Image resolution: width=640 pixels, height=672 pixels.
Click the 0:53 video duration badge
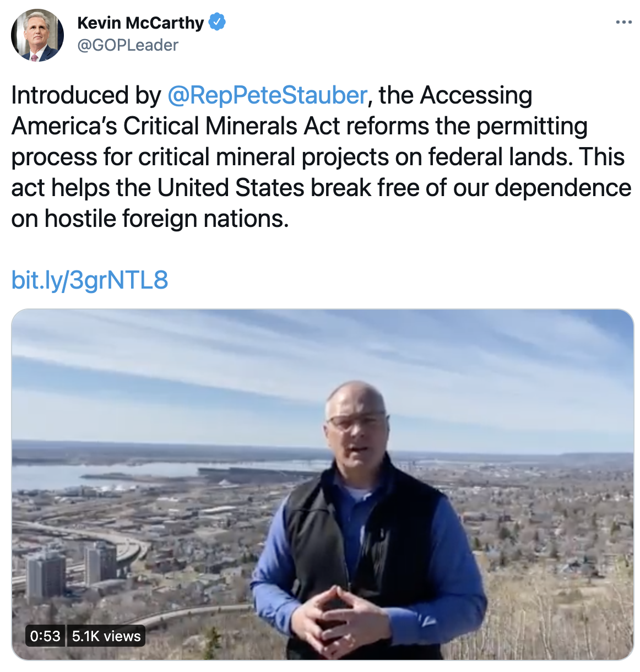(45, 636)
